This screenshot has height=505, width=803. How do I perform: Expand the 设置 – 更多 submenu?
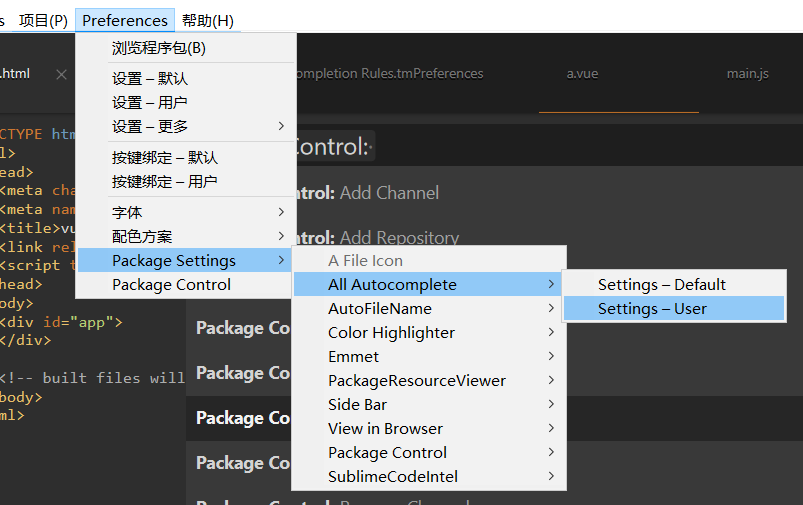150,126
